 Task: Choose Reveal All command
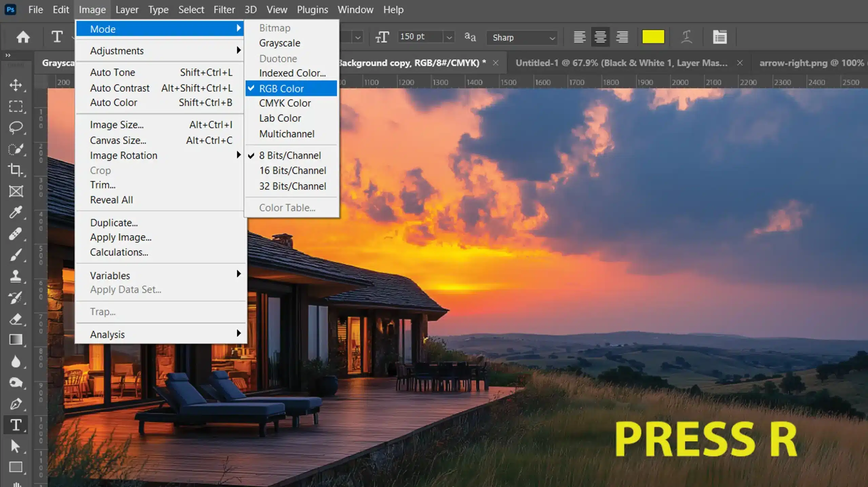[160, 200]
